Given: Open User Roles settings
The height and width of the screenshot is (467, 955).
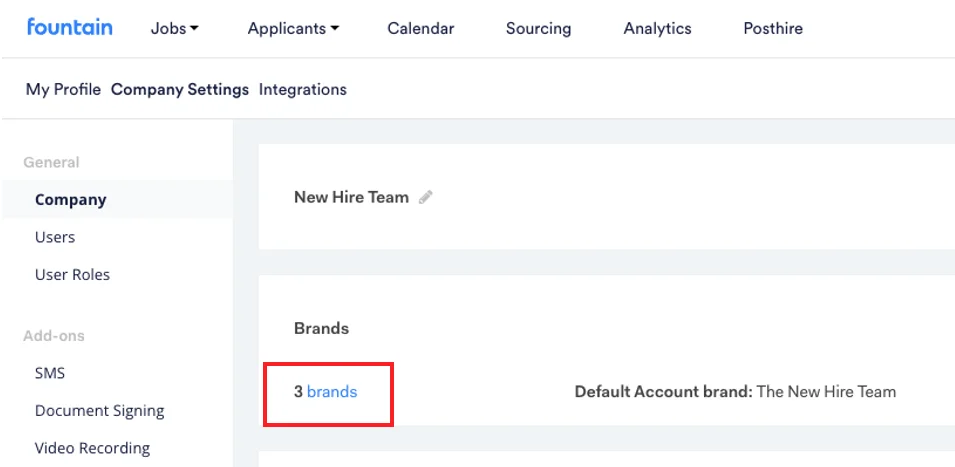Looking at the screenshot, I should 72,275.
